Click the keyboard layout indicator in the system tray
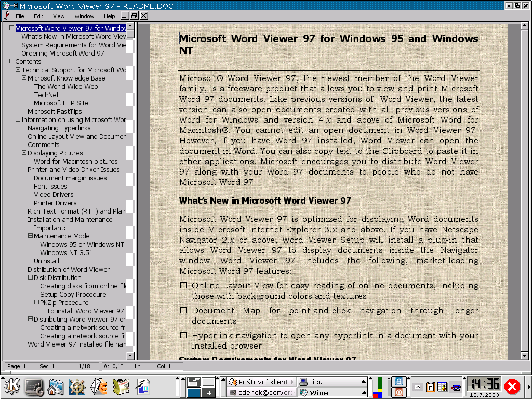Image resolution: width=532 pixels, height=399 pixels. click(x=418, y=387)
